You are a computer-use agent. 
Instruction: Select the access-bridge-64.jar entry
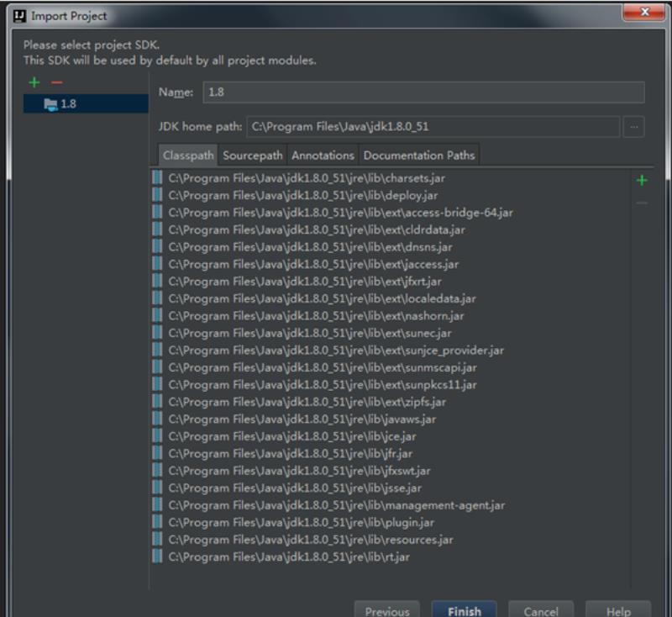point(340,213)
